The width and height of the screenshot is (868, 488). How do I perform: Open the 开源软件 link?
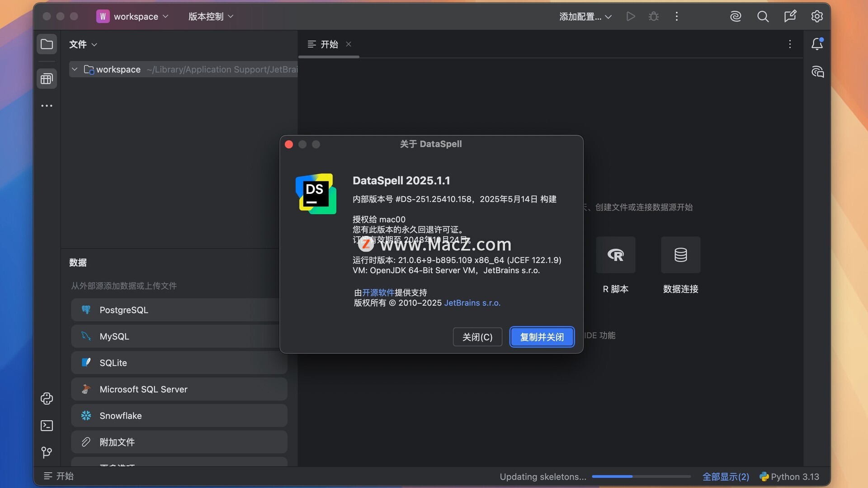378,293
